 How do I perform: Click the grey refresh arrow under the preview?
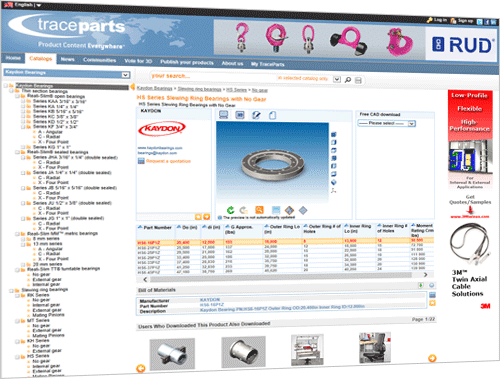[x=244, y=210]
